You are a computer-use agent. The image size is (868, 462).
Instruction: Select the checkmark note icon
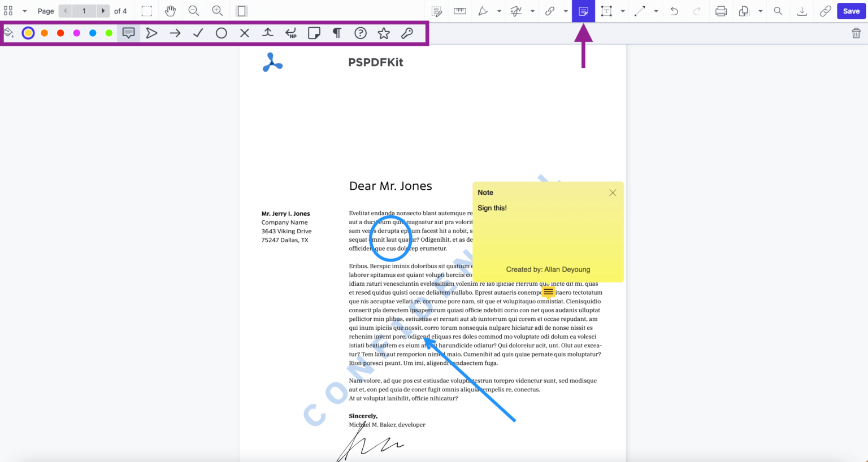(x=198, y=33)
